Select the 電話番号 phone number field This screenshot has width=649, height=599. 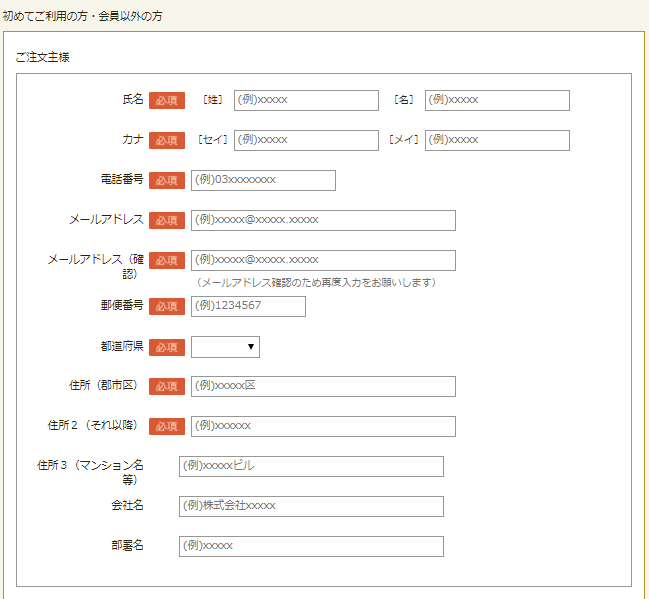pos(263,180)
